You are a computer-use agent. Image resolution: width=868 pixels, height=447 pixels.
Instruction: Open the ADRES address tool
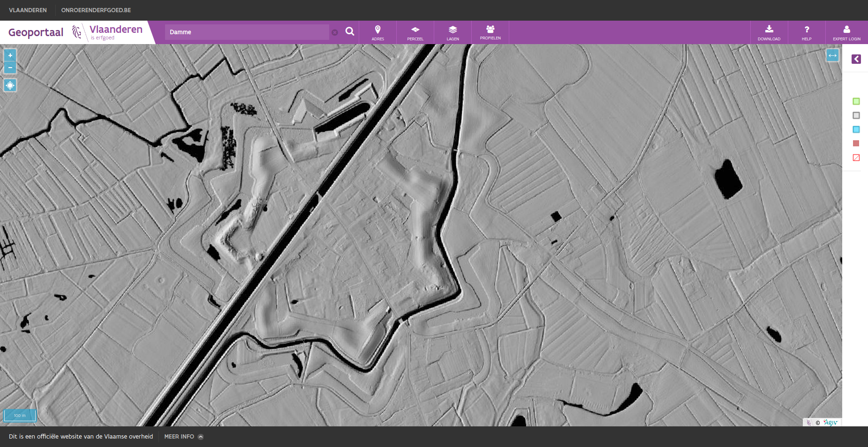pos(377,32)
